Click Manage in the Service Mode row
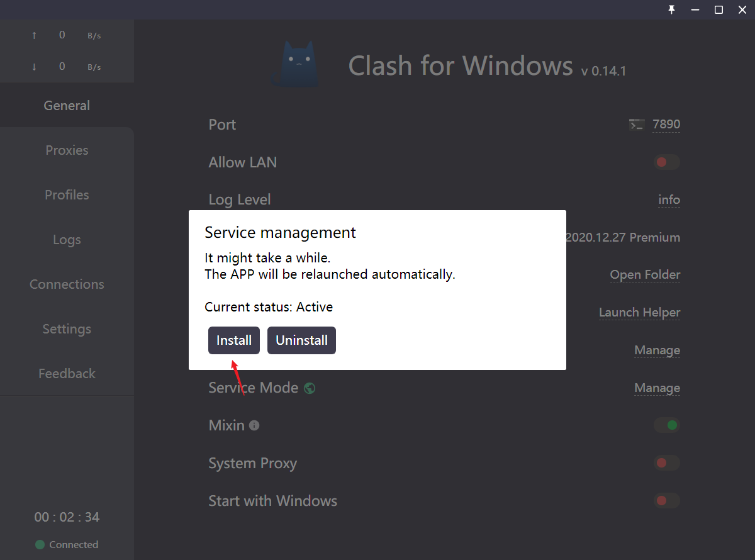755x560 pixels. 657,388
